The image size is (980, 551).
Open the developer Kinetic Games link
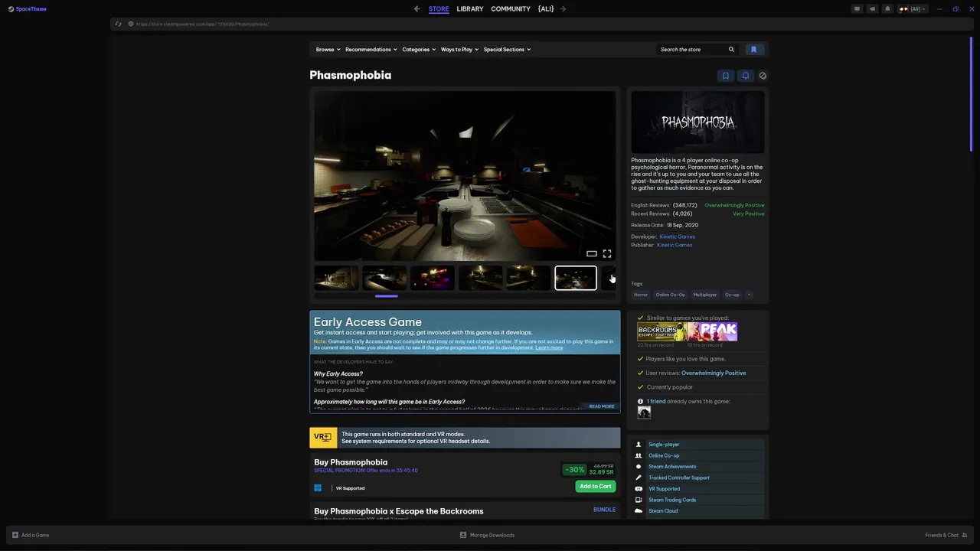pyautogui.click(x=677, y=236)
